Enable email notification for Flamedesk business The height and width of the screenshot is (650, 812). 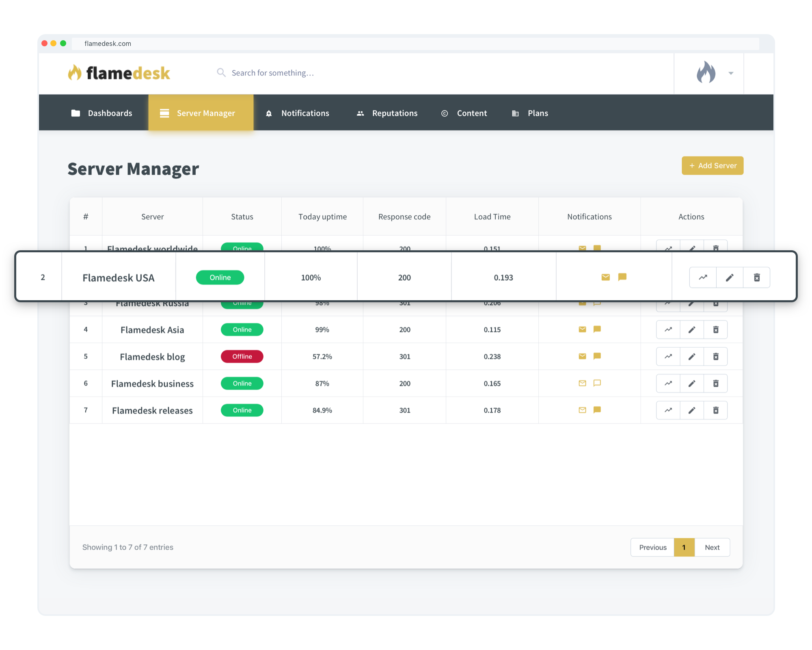[x=582, y=383]
